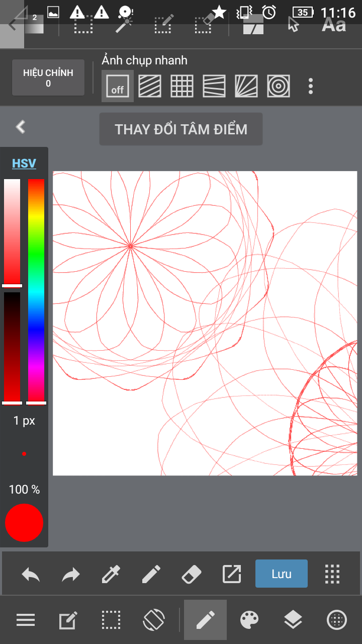Collapse the panel with the left chevron

[21, 127]
